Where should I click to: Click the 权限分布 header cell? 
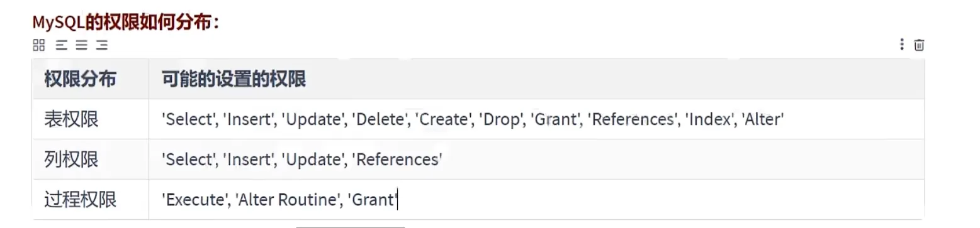tap(90, 79)
